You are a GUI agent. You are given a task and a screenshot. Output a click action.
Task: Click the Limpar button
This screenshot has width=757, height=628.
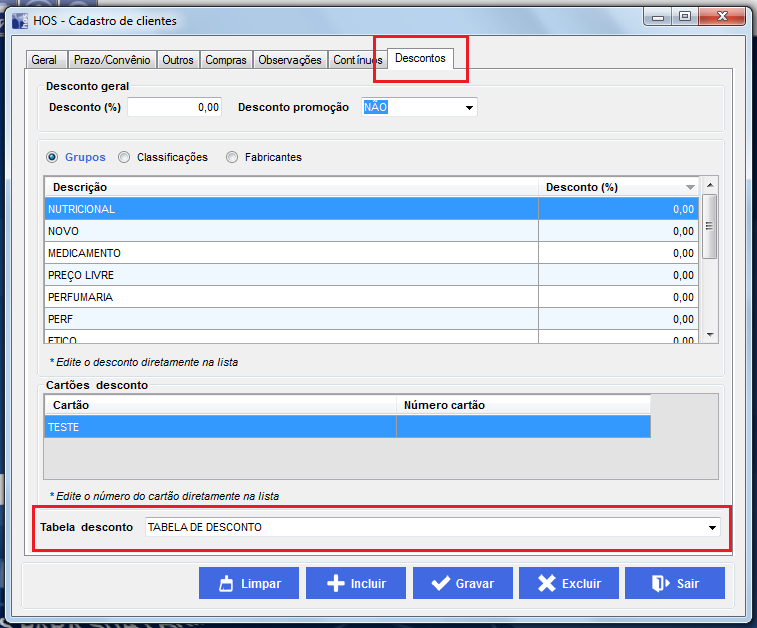(249, 583)
